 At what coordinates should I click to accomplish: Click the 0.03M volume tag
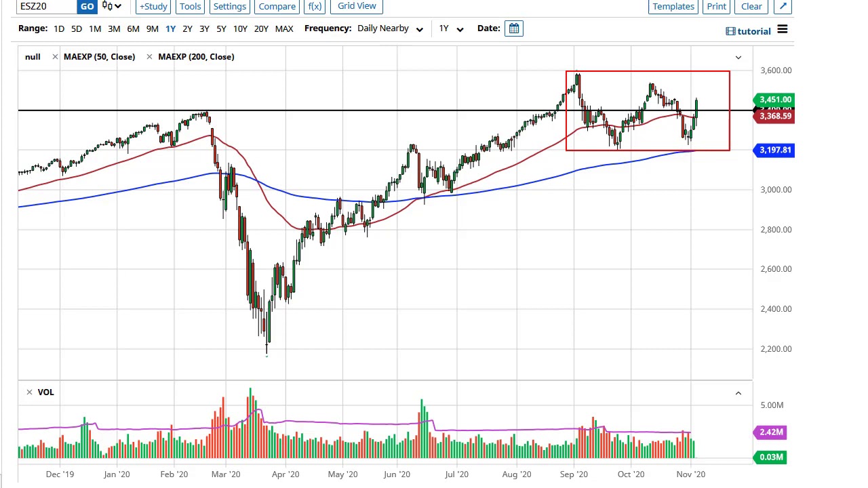[770, 457]
